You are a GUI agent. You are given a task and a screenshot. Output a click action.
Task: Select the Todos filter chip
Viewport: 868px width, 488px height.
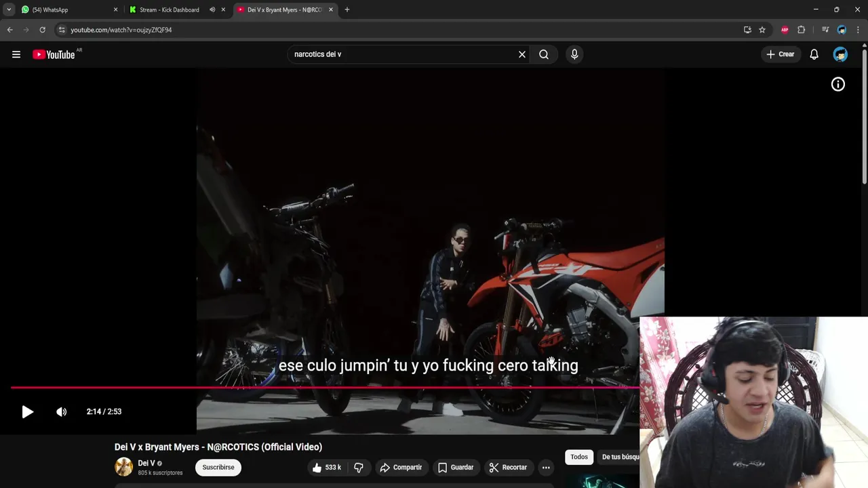point(579,457)
